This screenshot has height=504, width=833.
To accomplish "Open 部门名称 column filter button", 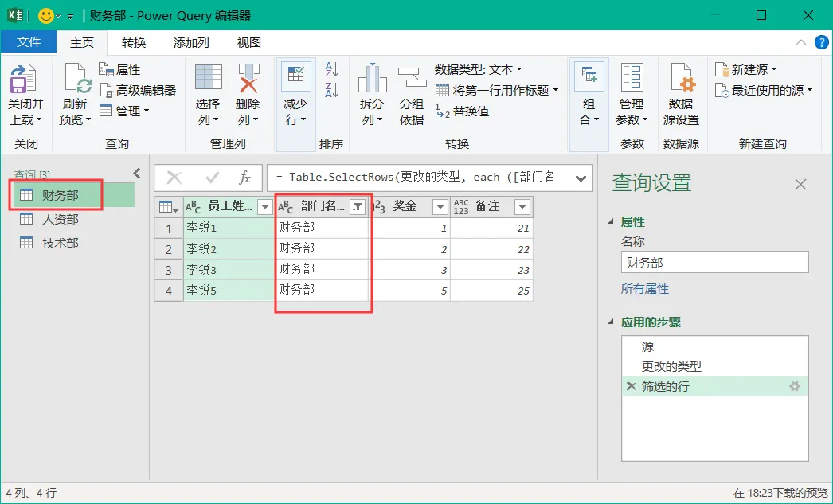I will tap(358, 206).
